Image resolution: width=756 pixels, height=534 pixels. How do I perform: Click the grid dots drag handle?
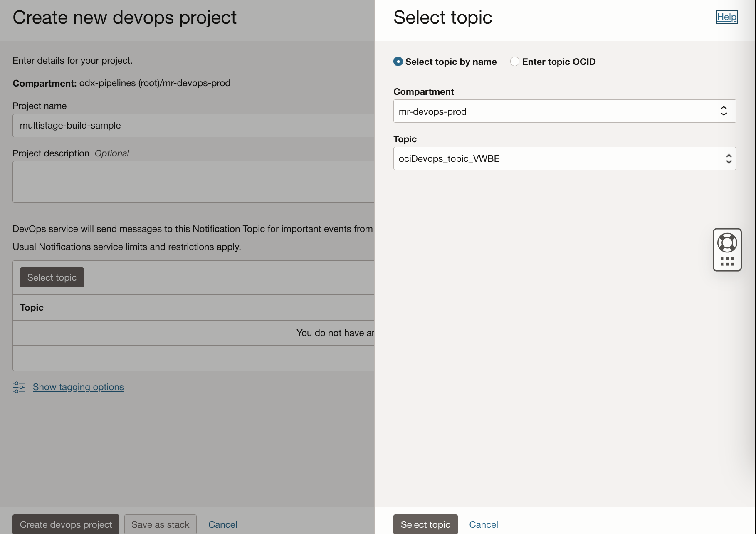tap(727, 262)
